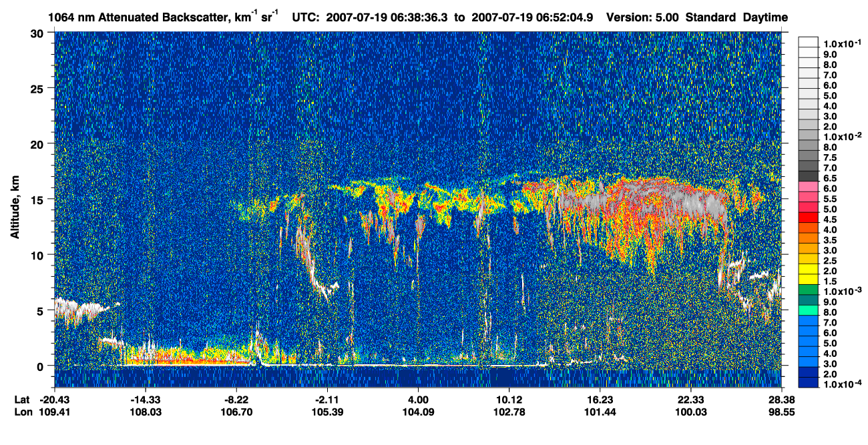Click the color bar label "3.5"
The height and width of the screenshot is (445, 868).
(x=830, y=240)
